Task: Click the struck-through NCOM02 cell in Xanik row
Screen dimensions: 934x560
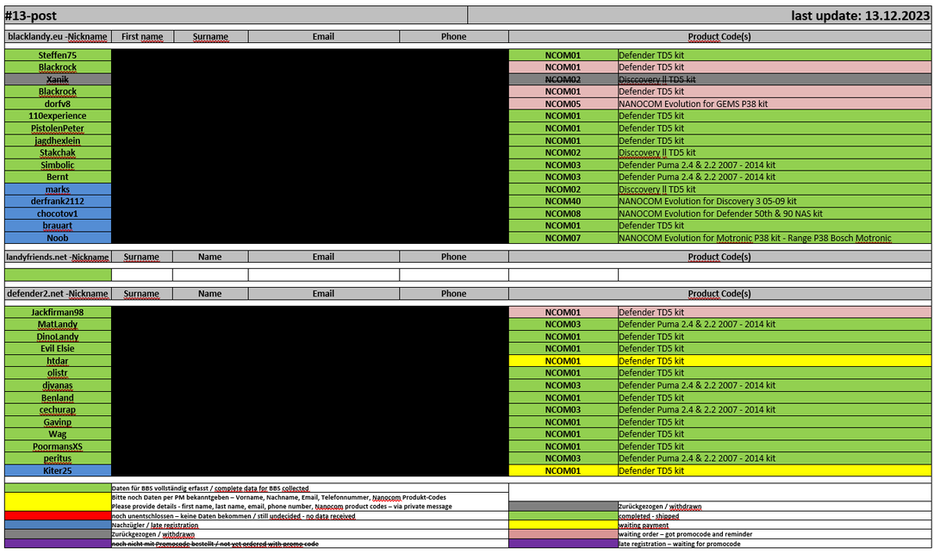Action: click(x=563, y=79)
